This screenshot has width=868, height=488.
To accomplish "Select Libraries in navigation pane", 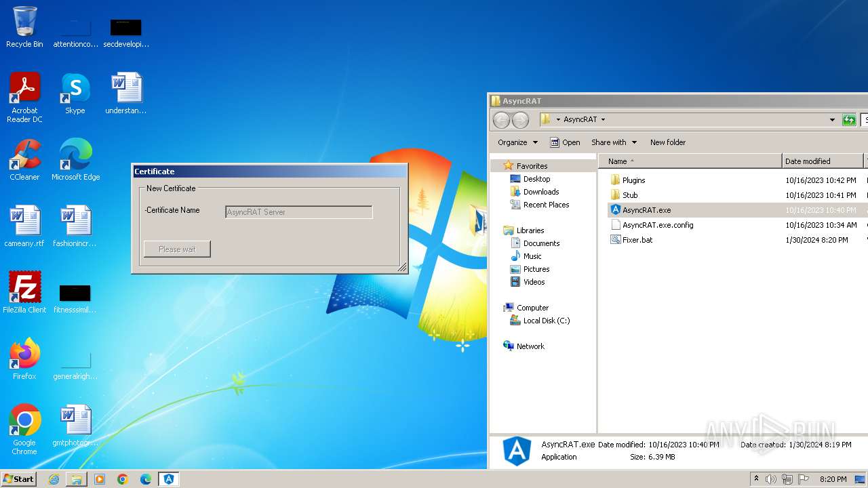I will (530, 230).
